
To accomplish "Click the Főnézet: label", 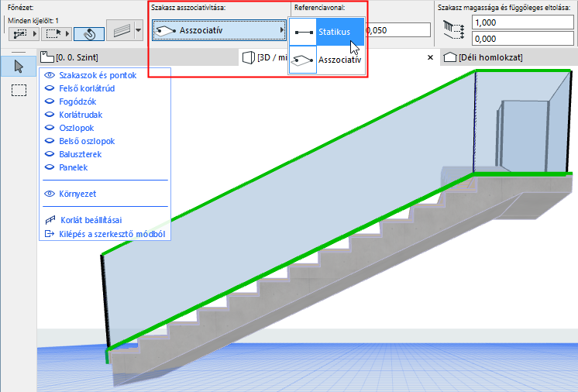I will [21, 8].
